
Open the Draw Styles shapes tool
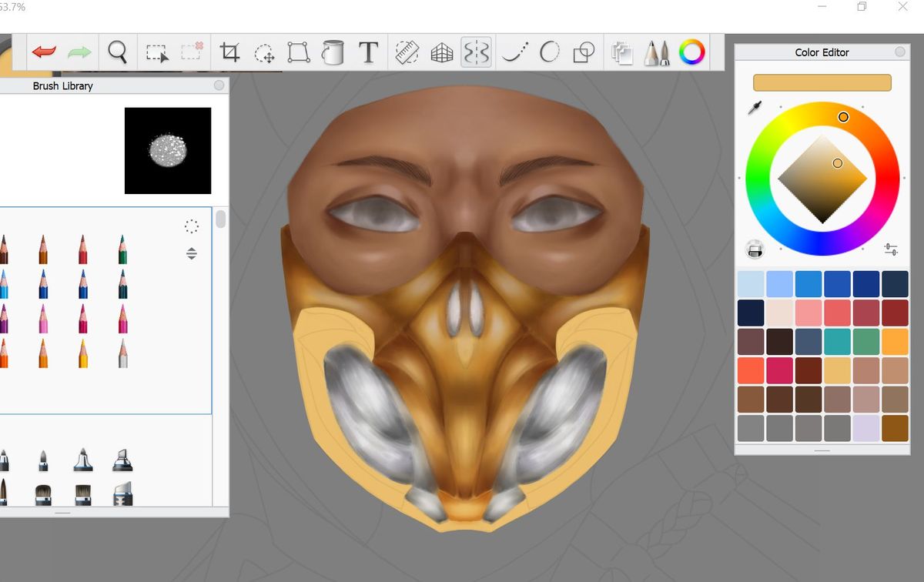tap(584, 52)
